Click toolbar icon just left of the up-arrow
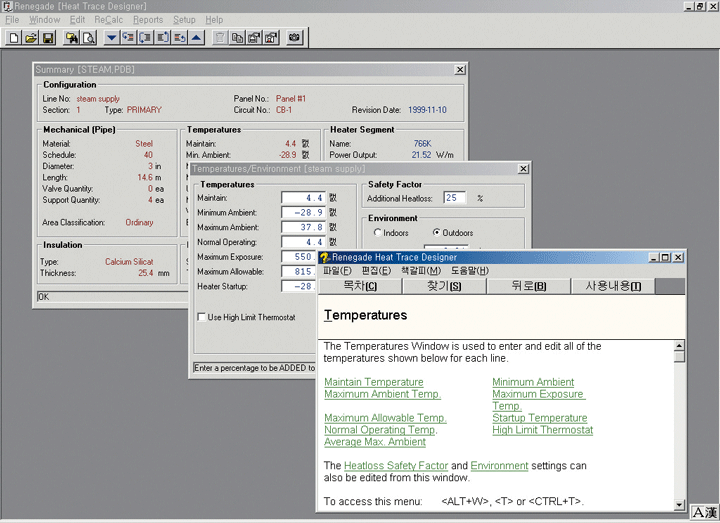This screenshot has height=523, width=720. tap(180, 38)
